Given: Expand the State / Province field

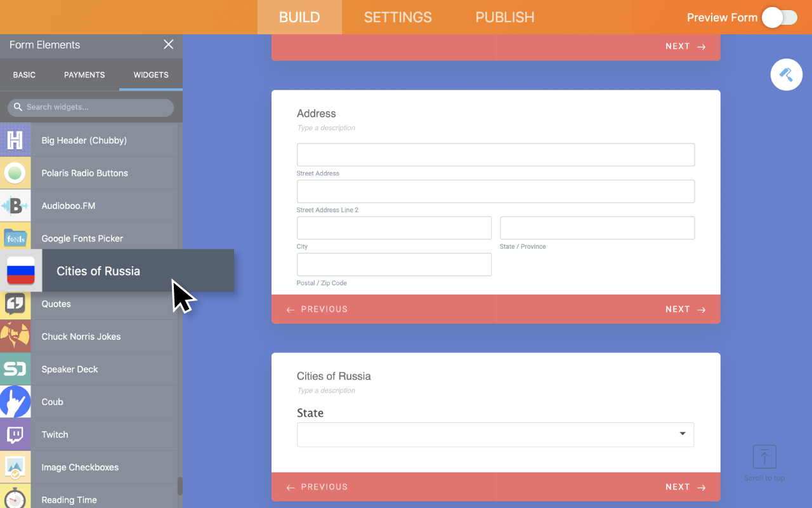Looking at the screenshot, I should [597, 227].
